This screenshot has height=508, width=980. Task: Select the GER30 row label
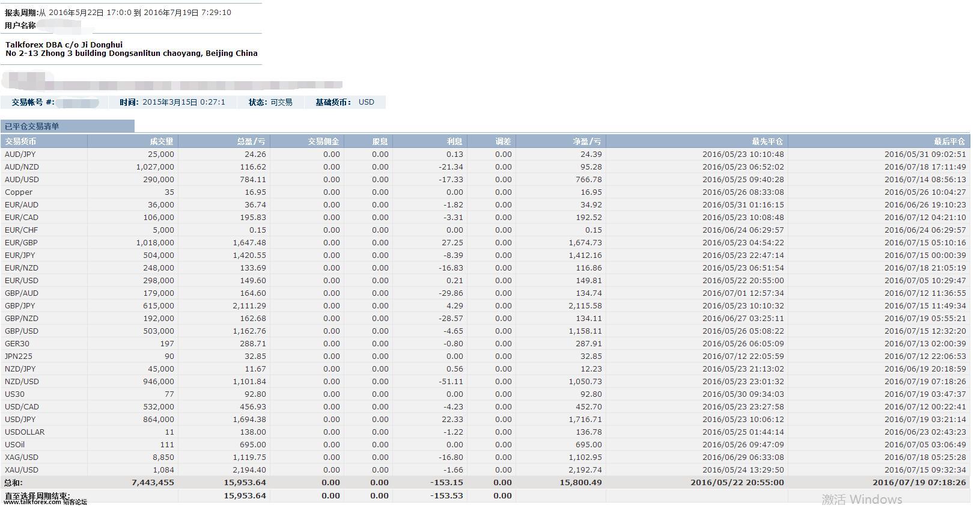pos(17,344)
